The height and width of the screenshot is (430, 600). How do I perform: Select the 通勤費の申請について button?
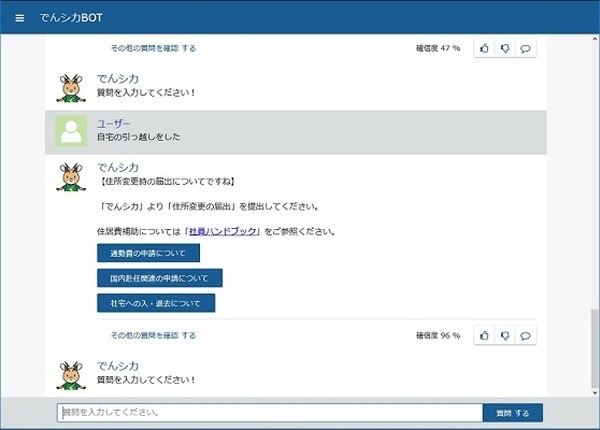coord(148,253)
